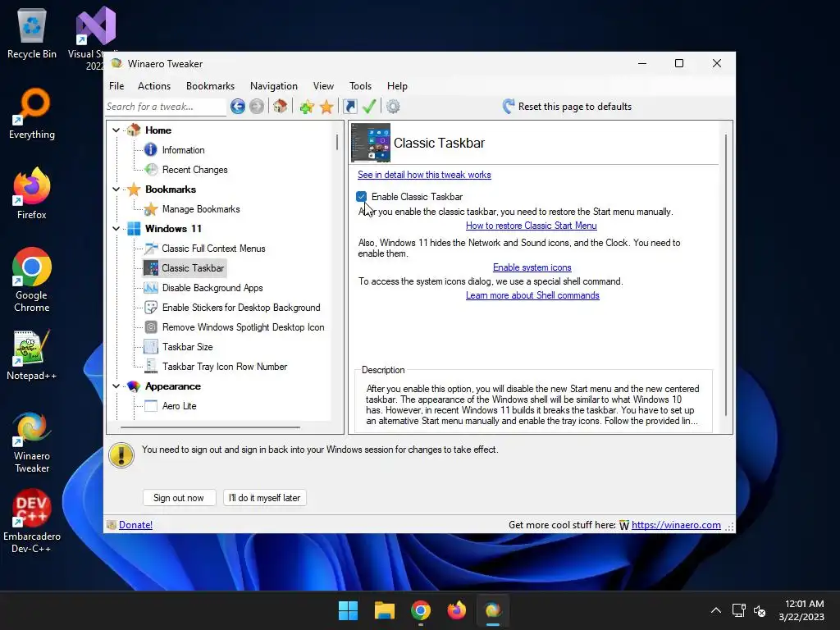The height and width of the screenshot is (630, 840).
Task: Open the Bookmarks menu
Action: (x=211, y=85)
